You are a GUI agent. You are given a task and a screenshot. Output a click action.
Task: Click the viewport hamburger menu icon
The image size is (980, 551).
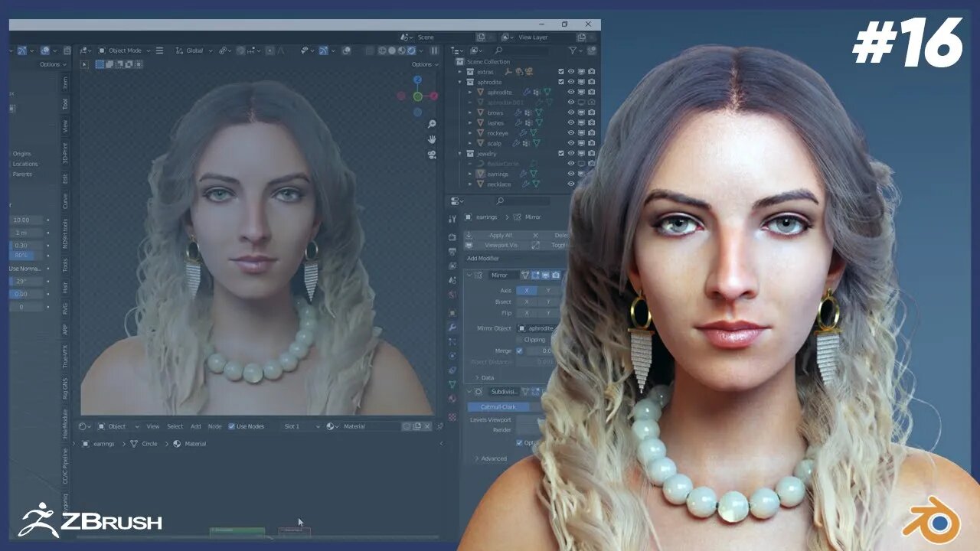pos(159,51)
